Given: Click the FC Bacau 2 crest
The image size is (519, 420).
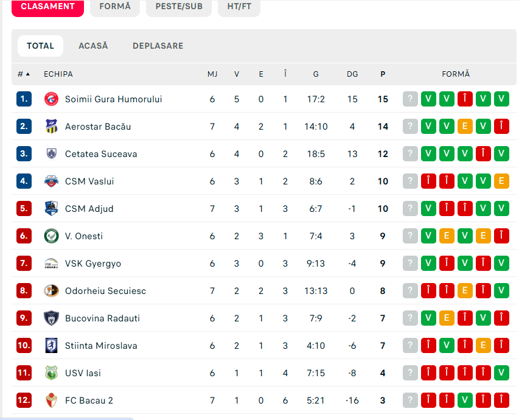Looking at the screenshot, I should (x=51, y=401).
